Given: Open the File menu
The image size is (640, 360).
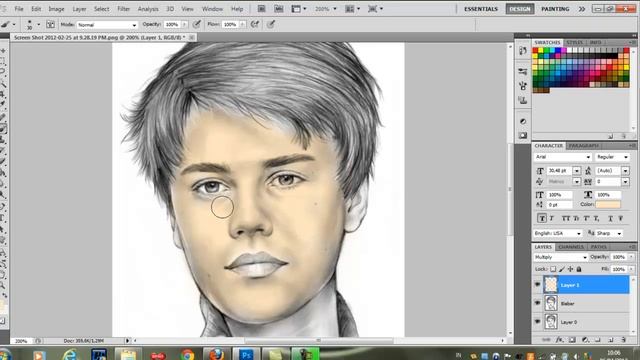Looking at the screenshot, I should (x=19, y=9).
